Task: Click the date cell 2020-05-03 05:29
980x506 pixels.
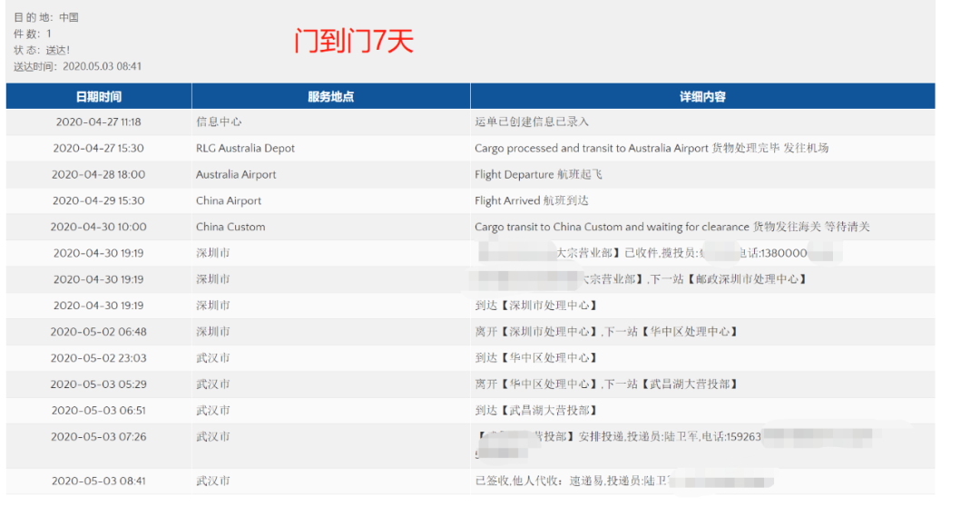Action: (99, 384)
